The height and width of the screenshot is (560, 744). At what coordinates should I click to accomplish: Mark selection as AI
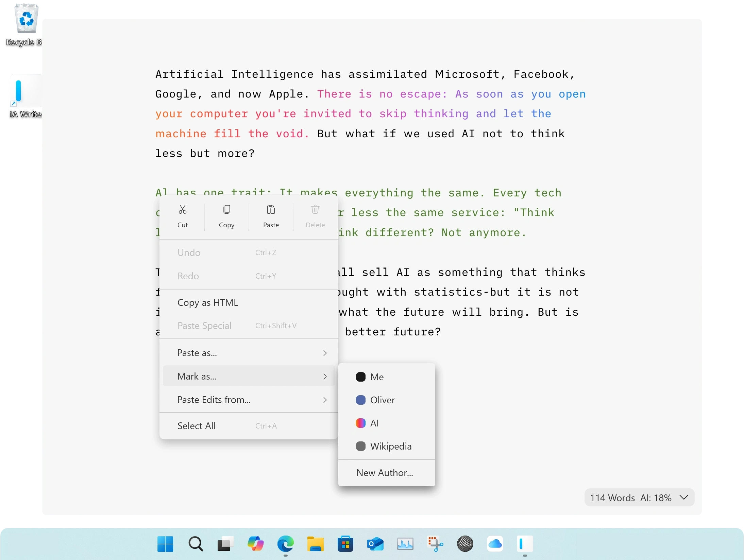387,423
